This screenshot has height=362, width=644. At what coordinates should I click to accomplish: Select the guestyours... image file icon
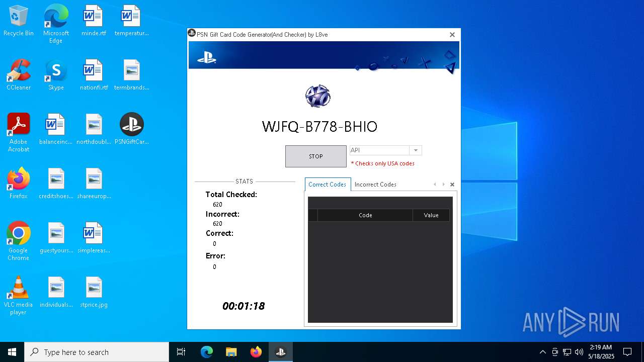click(56, 238)
